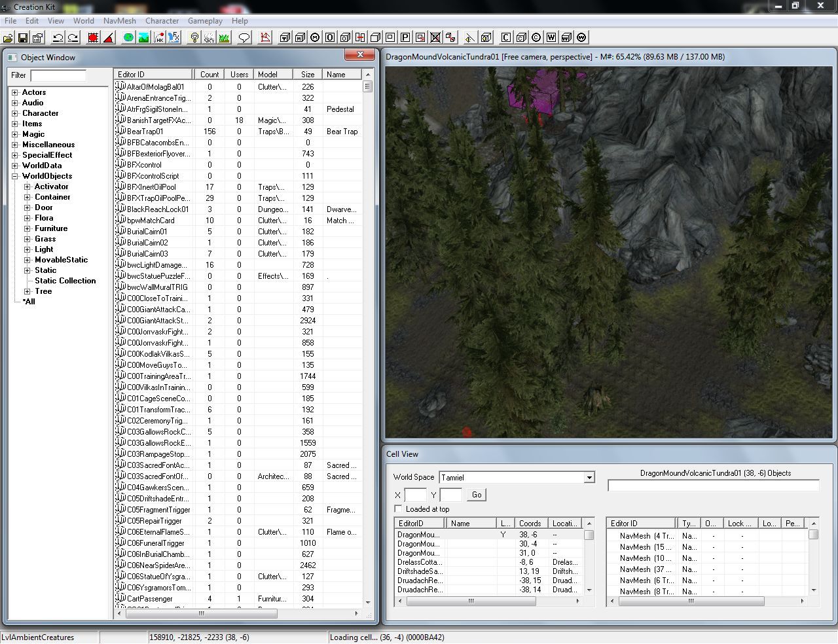
Task: Open the Gameplay menu
Action: tap(205, 21)
